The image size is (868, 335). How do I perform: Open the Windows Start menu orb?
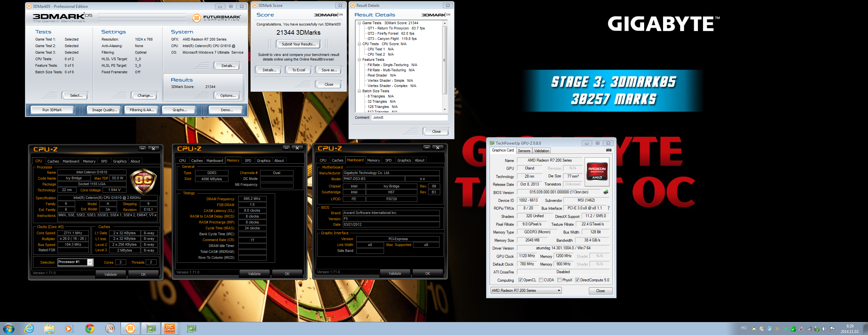[9, 328]
